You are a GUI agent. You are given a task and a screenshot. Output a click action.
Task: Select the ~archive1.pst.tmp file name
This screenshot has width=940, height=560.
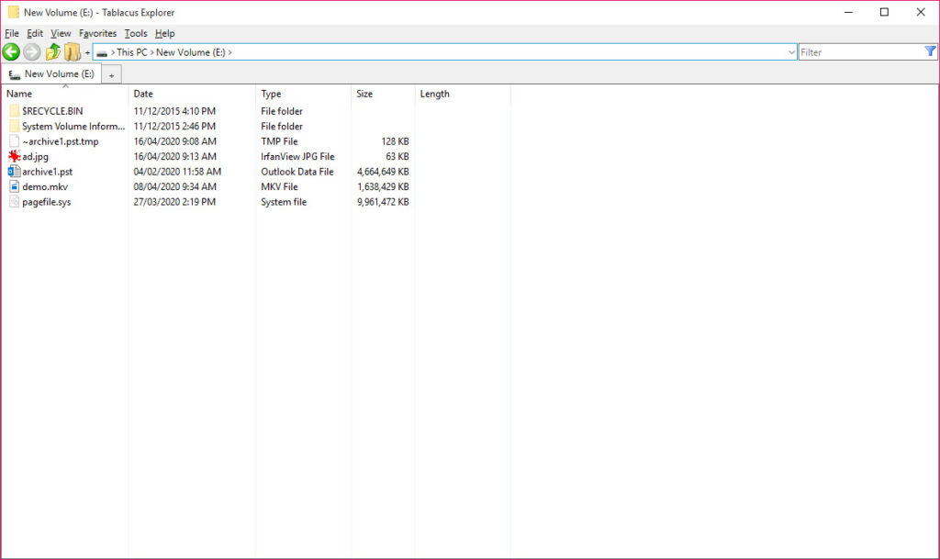[61, 141]
